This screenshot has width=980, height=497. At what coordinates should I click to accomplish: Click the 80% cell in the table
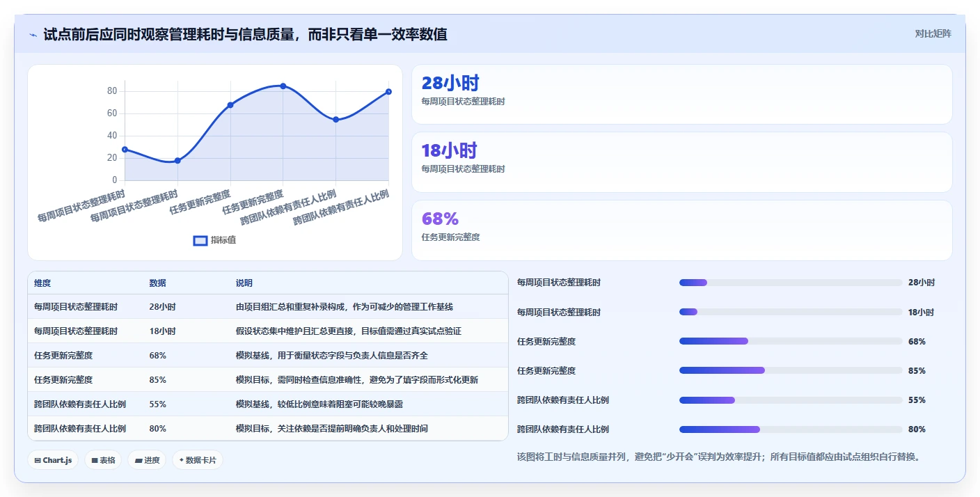click(158, 429)
